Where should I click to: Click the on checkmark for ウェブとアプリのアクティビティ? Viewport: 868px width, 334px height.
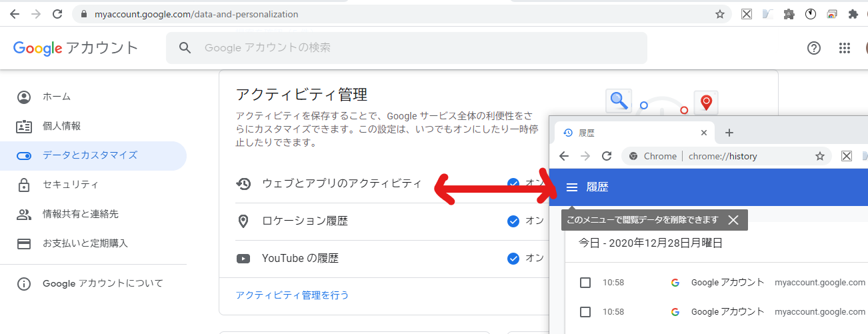tap(513, 183)
